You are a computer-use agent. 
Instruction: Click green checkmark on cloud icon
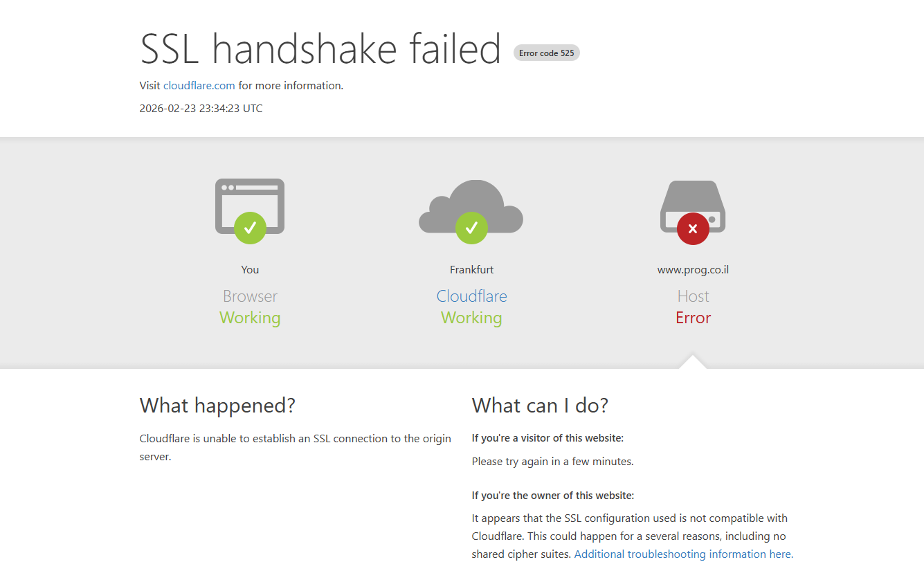[471, 228]
